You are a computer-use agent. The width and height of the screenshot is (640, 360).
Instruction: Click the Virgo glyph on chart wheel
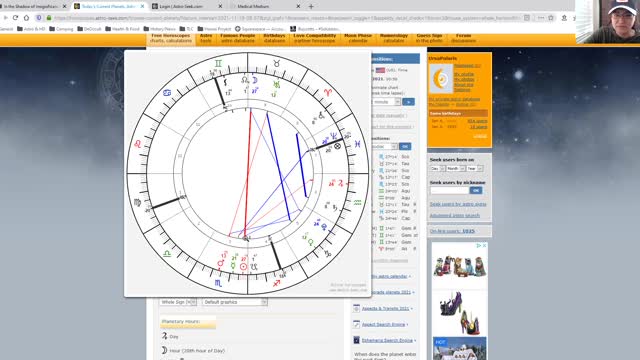point(138,202)
